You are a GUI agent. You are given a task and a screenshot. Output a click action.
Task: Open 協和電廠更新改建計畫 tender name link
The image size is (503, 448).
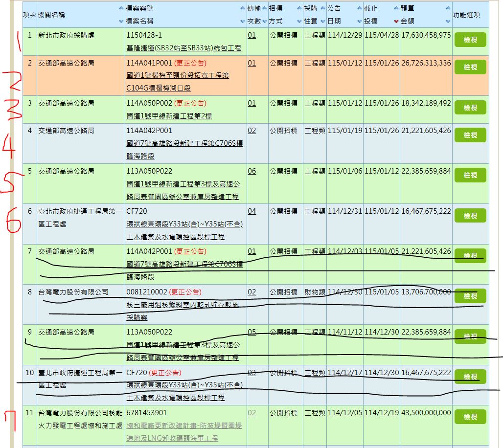183,426
